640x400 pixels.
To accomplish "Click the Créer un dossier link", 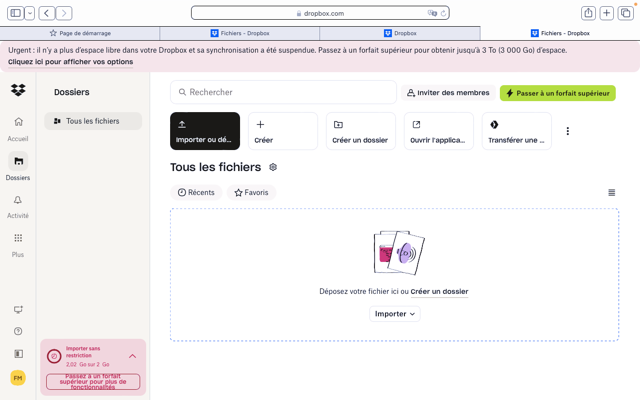I will (x=439, y=292).
